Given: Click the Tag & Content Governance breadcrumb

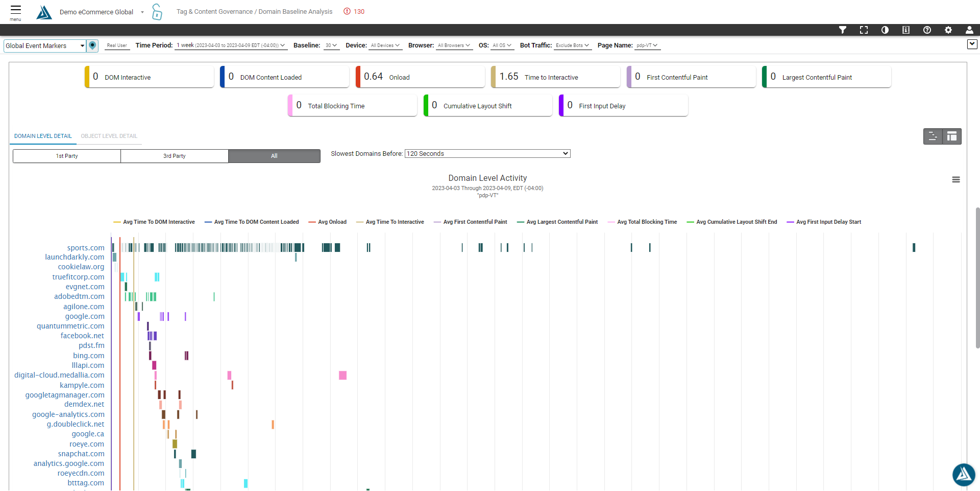Looking at the screenshot, I should pyautogui.click(x=214, y=12).
